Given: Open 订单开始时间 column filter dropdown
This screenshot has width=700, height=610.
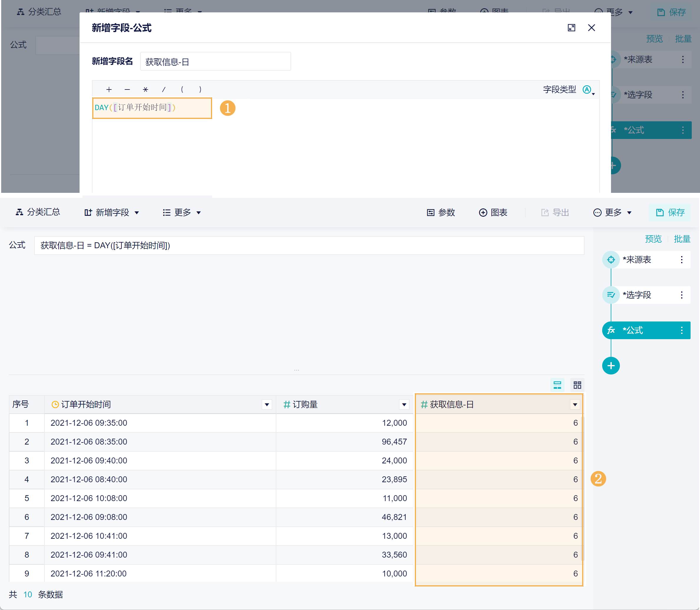Looking at the screenshot, I should pyautogui.click(x=267, y=405).
